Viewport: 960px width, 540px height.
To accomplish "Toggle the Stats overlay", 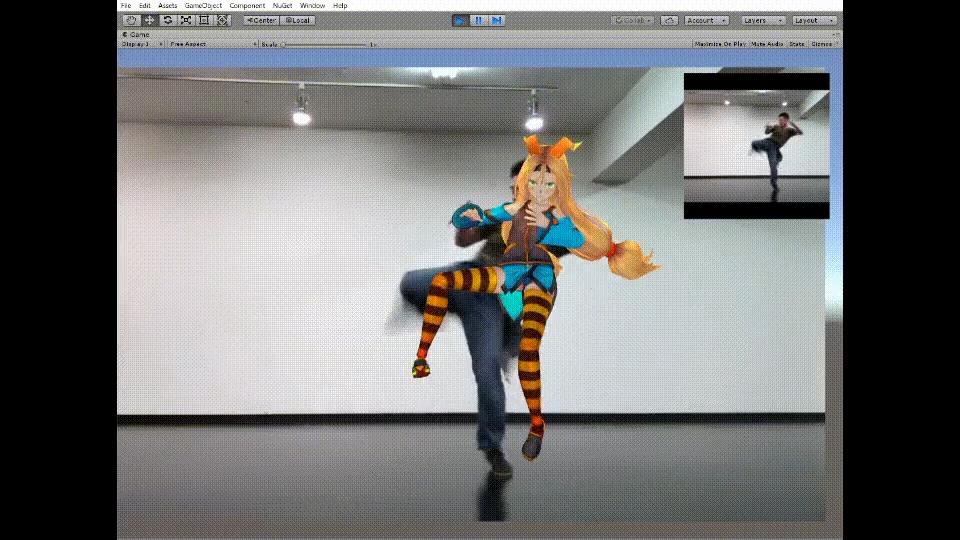I will 797,44.
